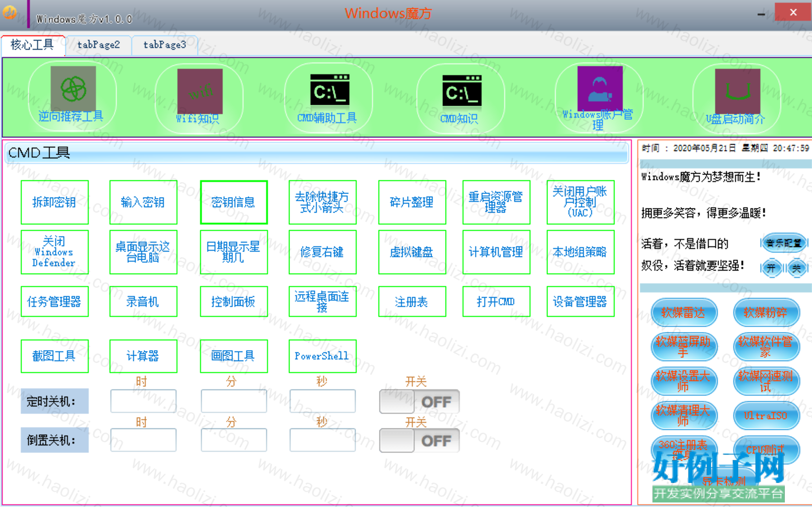Click 重启资源管理器 button
The height and width of the screenshot is (507, 812).
496,202
